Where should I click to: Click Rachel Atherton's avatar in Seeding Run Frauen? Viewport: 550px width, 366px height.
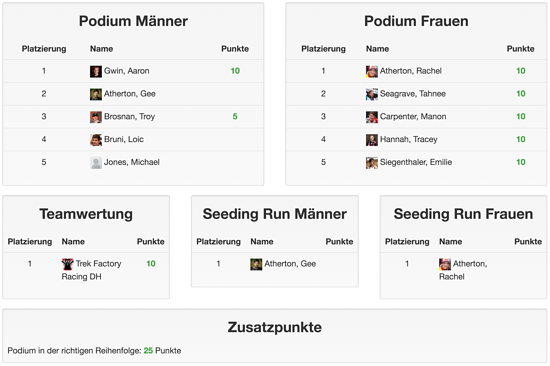[445, 264]
